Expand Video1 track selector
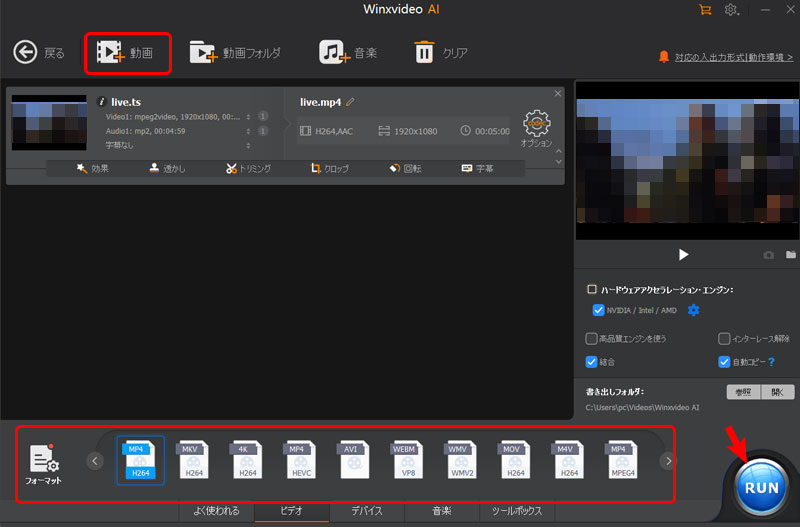800x527 pixels. click(248, 117)
